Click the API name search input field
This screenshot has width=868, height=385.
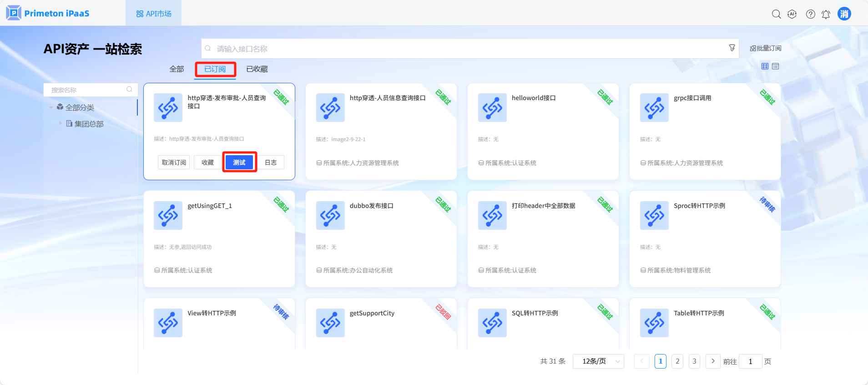469,49
